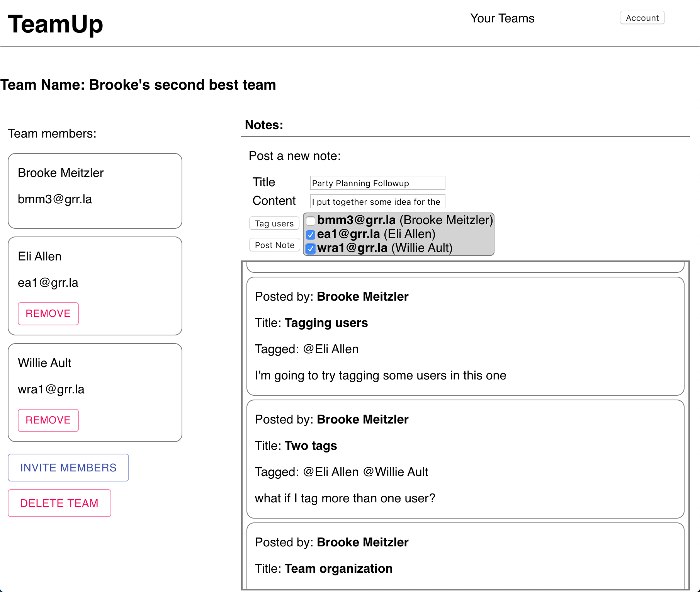The height and width of the screenshot is (592, 700).
Task: Select the 'Team Name: Brooke's second best team' heading
Action: pos(138,85)
